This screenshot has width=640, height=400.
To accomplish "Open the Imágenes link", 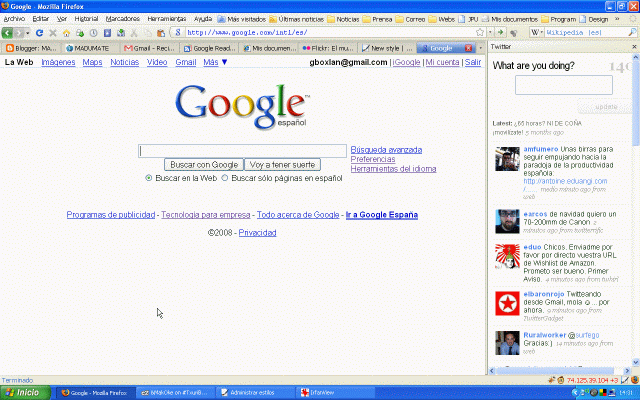I will pos(58,62).
